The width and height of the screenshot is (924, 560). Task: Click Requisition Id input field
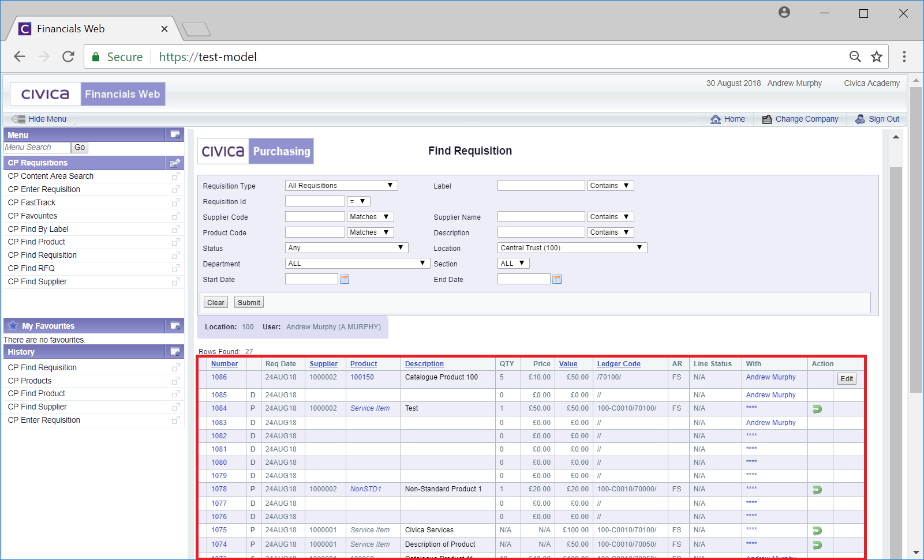(315, 201)
